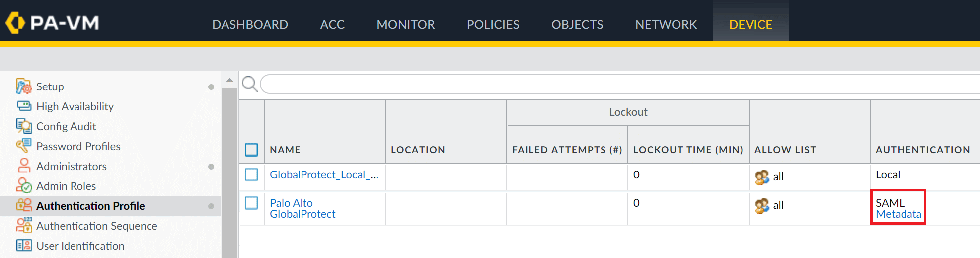Click the High Availability icon

pos(24,106)
